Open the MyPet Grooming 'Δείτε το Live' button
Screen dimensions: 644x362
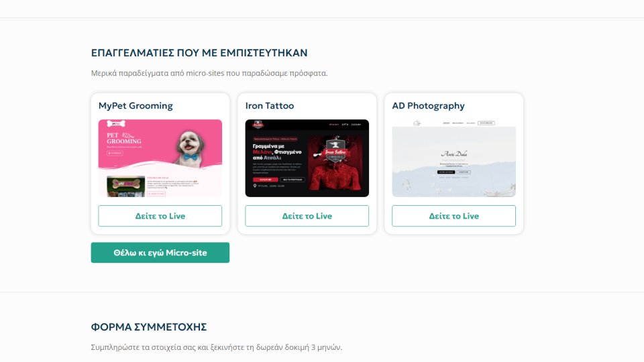click(160, 216)
